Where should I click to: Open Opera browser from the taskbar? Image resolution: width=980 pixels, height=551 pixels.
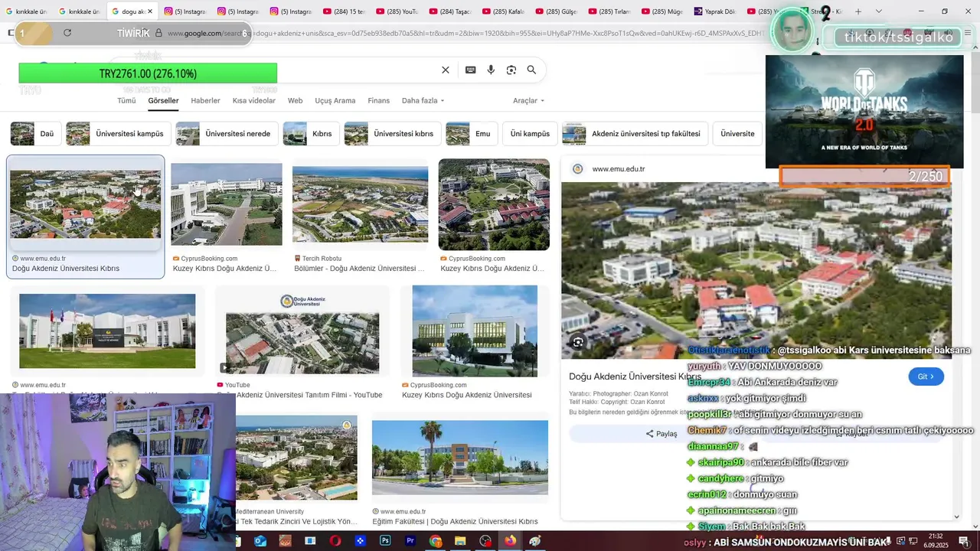pos(335,541)
